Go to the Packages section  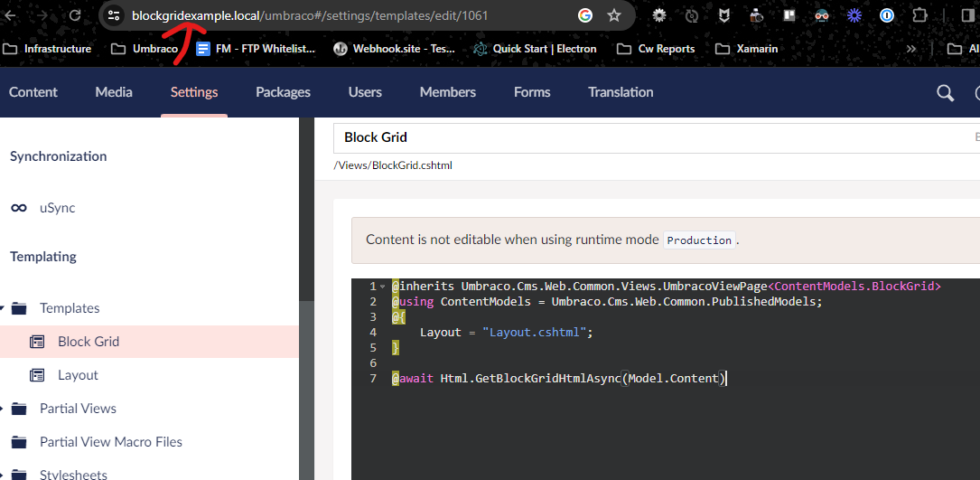pos(283,92)
